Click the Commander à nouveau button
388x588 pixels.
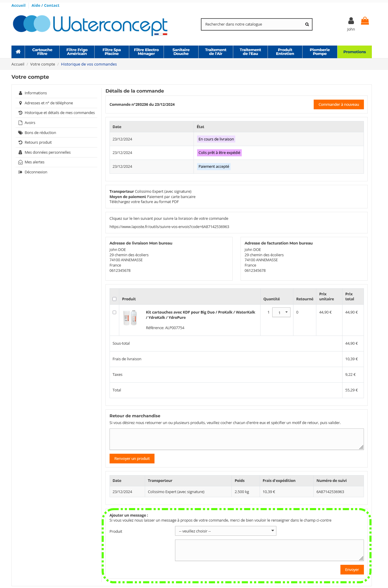tap(339, 105)
